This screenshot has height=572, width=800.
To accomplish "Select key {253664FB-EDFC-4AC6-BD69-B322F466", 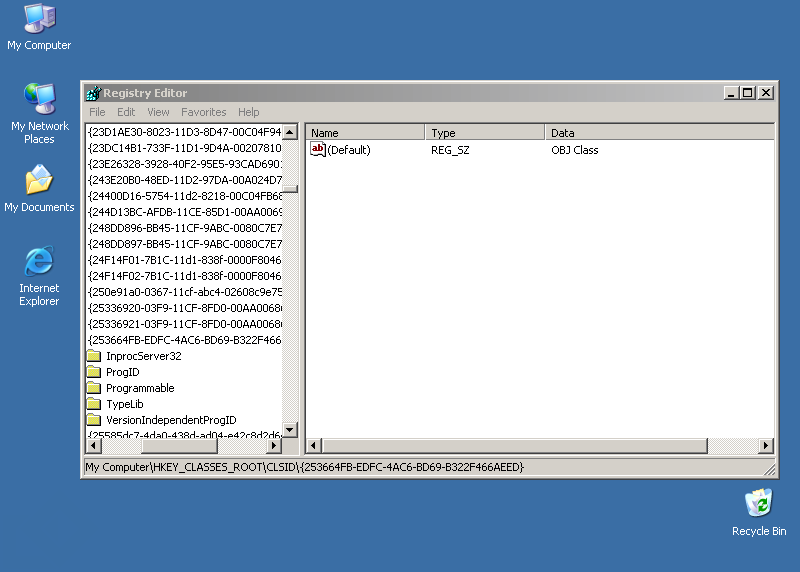I will coord(184,340).
